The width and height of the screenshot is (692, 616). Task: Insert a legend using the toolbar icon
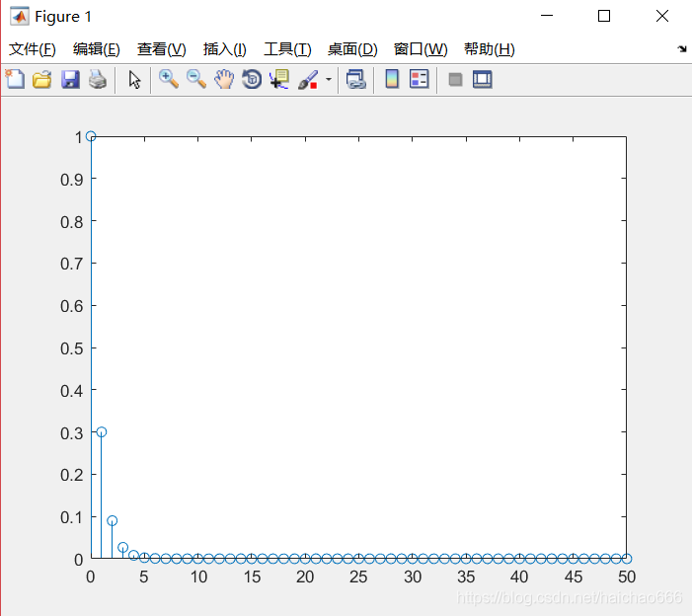click(420, 79)
